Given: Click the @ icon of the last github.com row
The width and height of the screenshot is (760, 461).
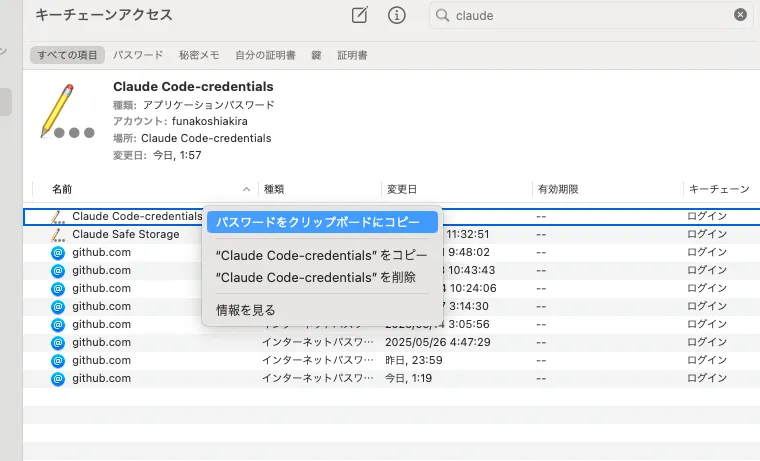Looking at the screenshot, I should [58, 378].
